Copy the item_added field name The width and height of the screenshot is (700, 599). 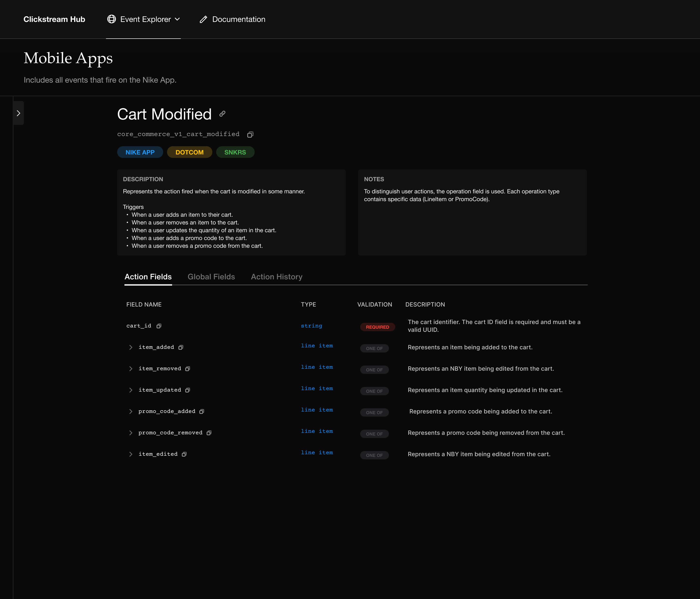pos(181,347)
